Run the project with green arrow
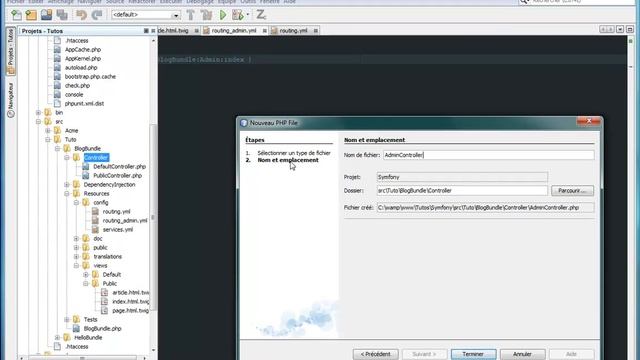 tap(223, 15)
